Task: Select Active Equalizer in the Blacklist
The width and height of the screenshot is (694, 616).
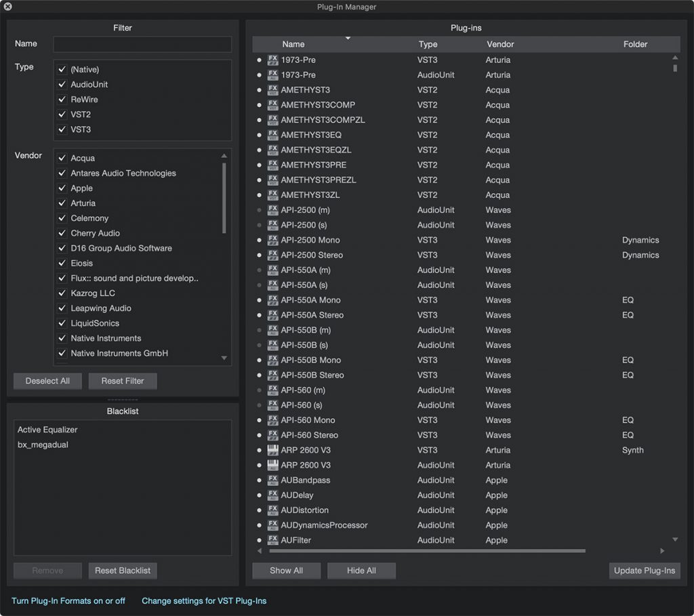Action: pos(47,430)
